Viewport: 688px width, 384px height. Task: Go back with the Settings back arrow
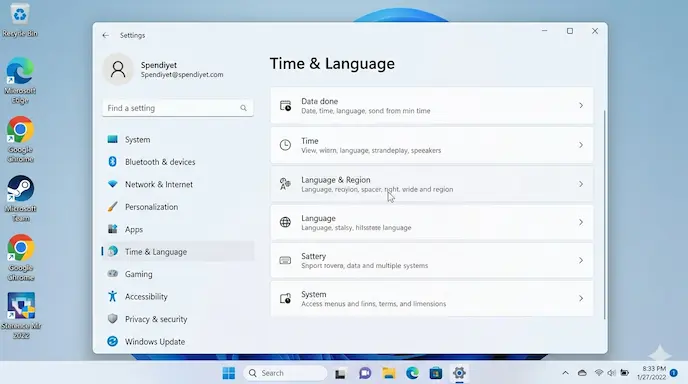click(106, 35)
